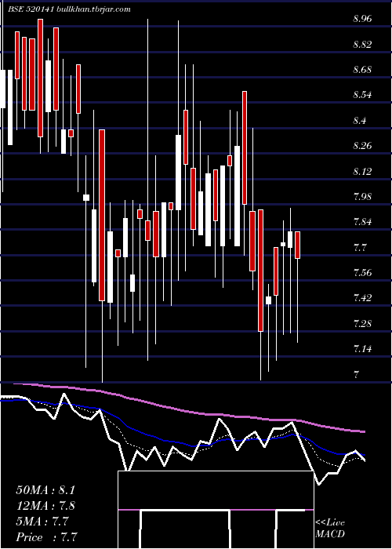Click the 7 price axis label
Screen dimensions: 392x549
tap(356, 374)
